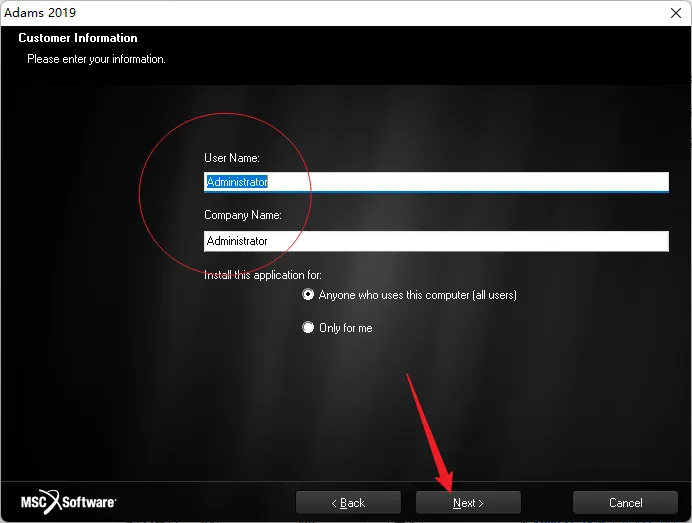Close the Adams 2019 installer window
692x523 pixels.
tap(676, 13)
